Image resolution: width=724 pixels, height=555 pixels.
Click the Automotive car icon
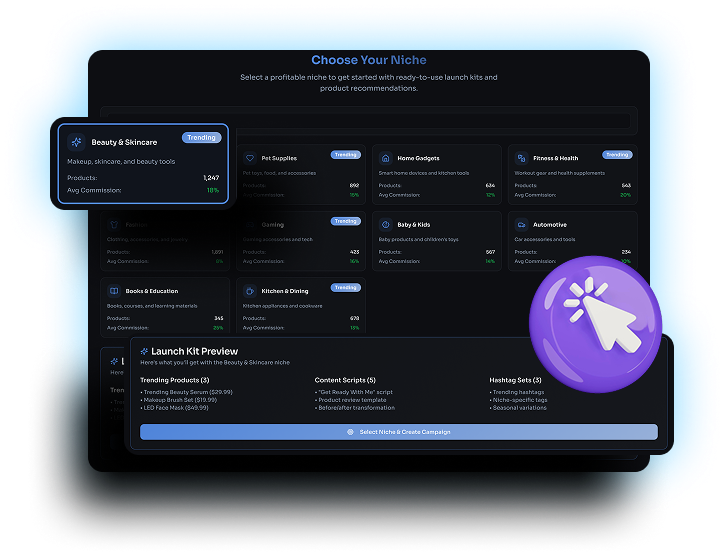tap(521, 225)
